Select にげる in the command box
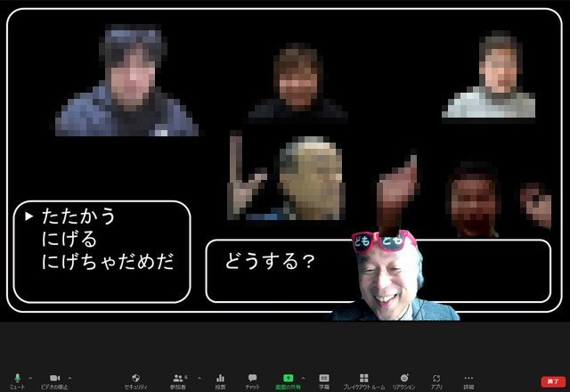This screenshot has height=392, width=570. click(69, 239)
